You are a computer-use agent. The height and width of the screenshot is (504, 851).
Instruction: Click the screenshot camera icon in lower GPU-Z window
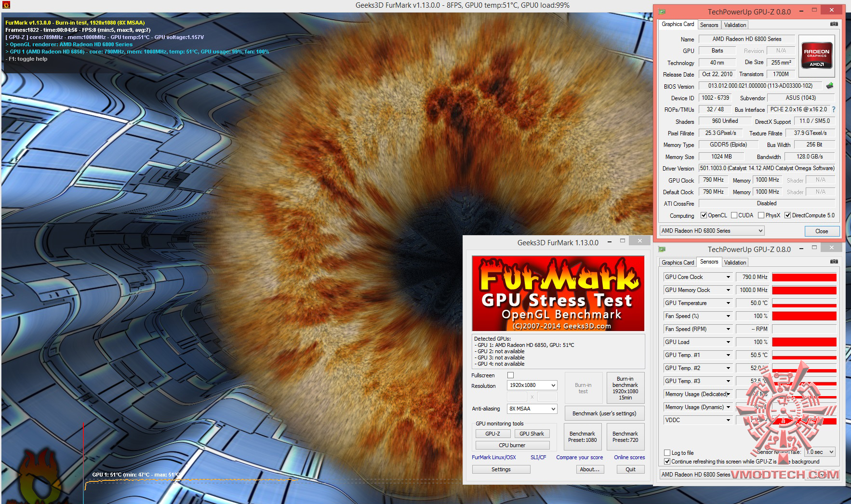point(834,262)
